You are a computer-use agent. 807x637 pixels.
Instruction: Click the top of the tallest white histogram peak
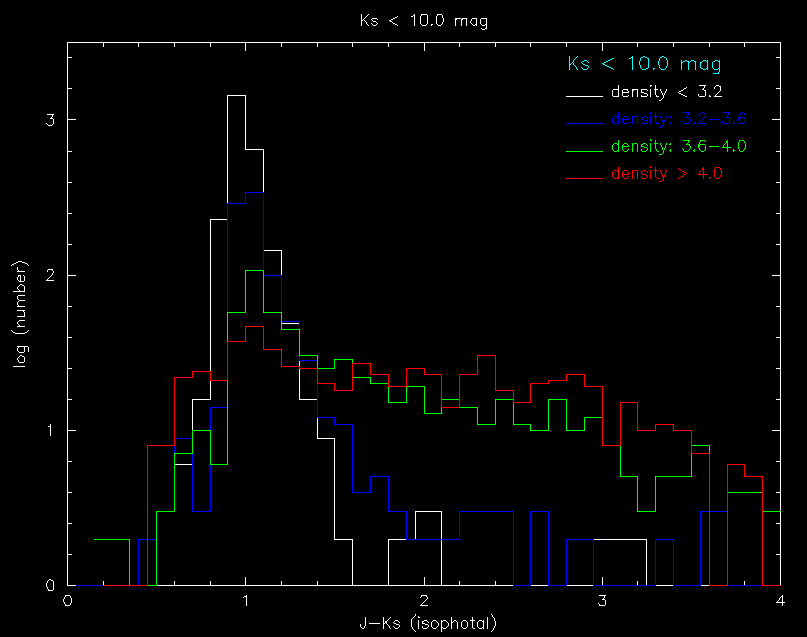236,96
